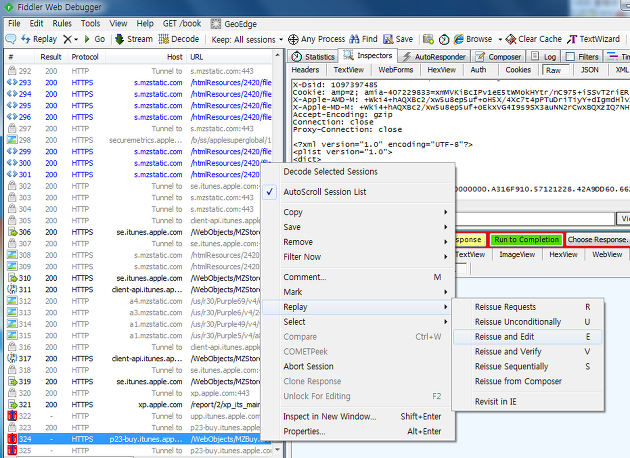Select Reissue Unconditionally in submenu

pyautogui.click(x=528, y=322)
